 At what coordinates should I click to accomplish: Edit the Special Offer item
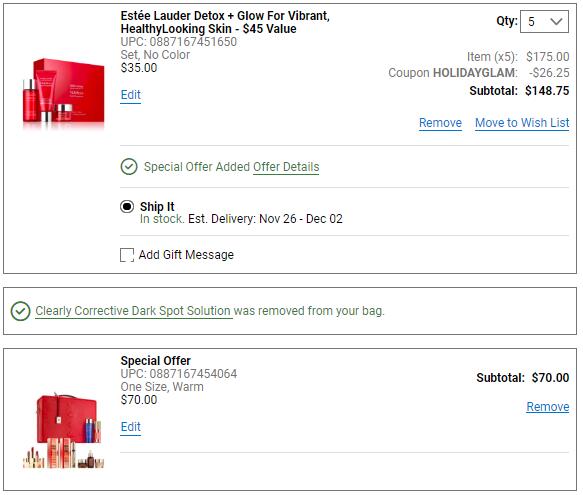pos(131,427)
